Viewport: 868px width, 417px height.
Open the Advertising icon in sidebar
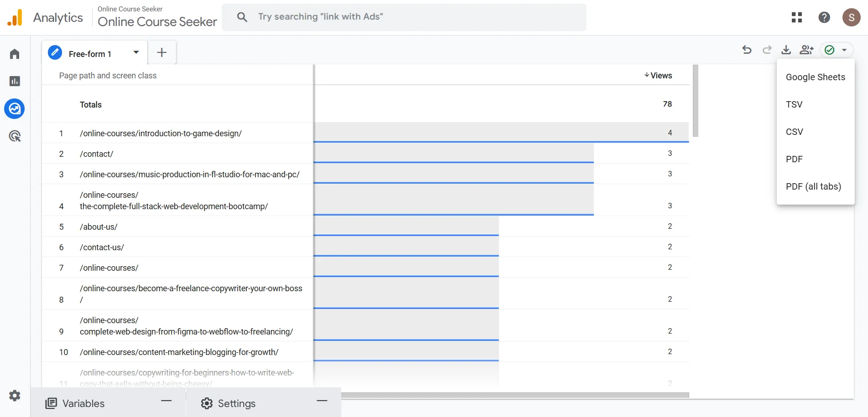point(15,136)
